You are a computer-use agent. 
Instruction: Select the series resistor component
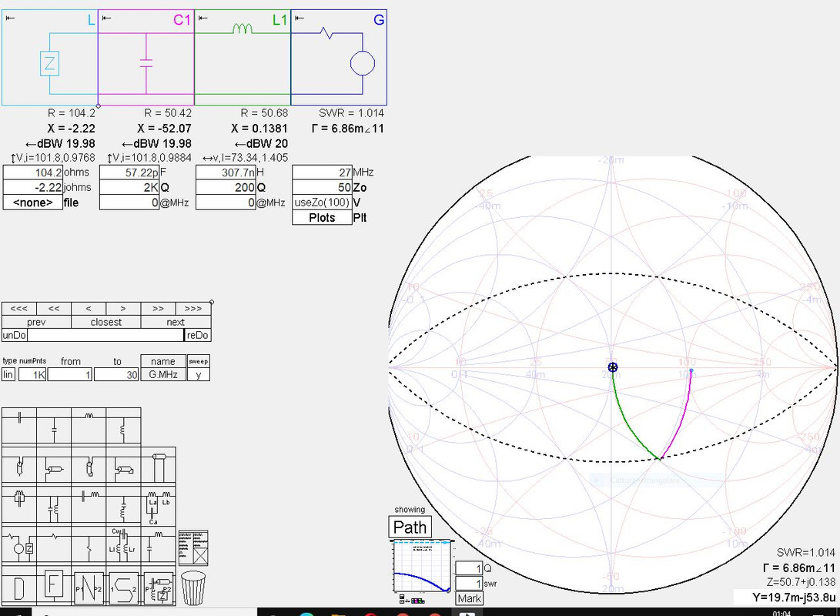click(x=54, y=545)
